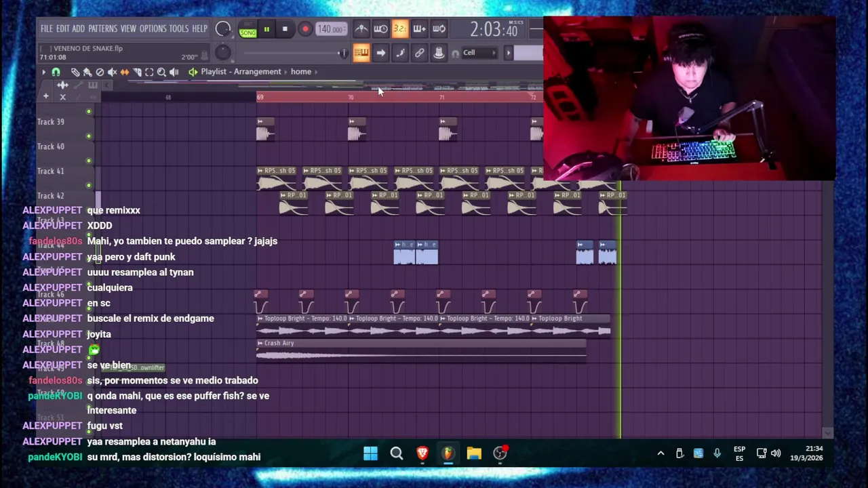Click the tempo stepper arrows next to 140.000
The image size is (868, 488).
(x=344, y=29)
